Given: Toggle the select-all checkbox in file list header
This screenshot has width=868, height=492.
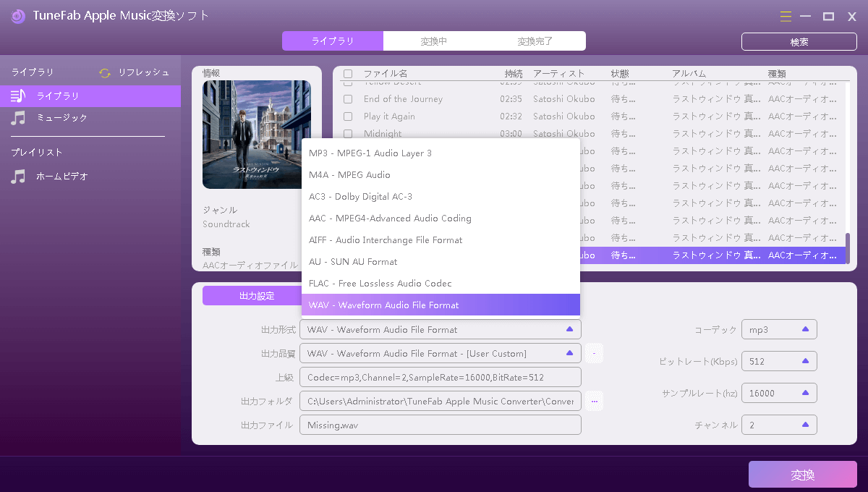Looking at the screenshot, I should pyautogui.click(x=348, y=74).
